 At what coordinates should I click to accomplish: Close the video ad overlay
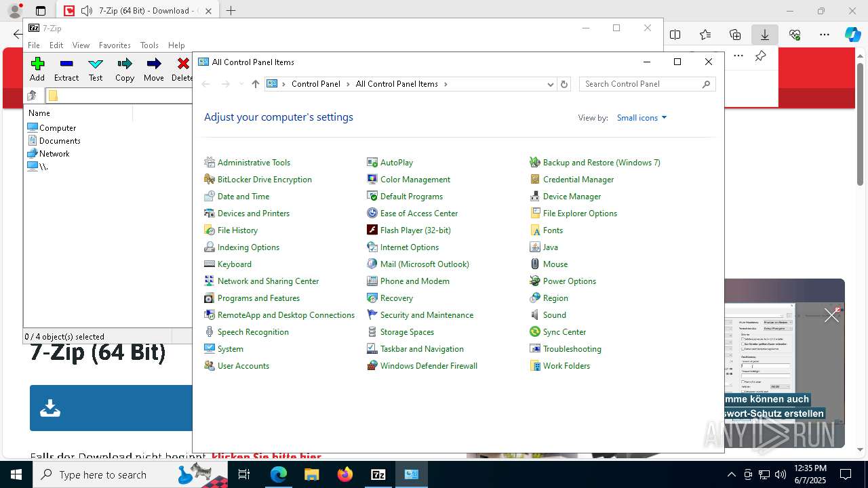click(831, 315)
